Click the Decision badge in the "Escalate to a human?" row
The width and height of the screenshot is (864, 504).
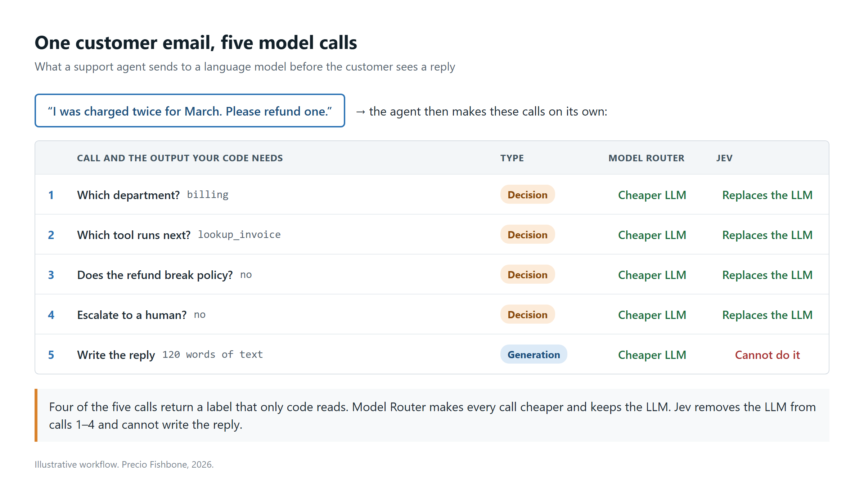(527, 315)
